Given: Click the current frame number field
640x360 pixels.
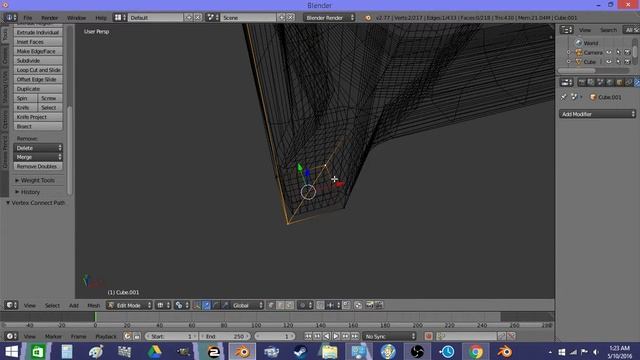Looking at the screenshot, I should coord(274,336).
